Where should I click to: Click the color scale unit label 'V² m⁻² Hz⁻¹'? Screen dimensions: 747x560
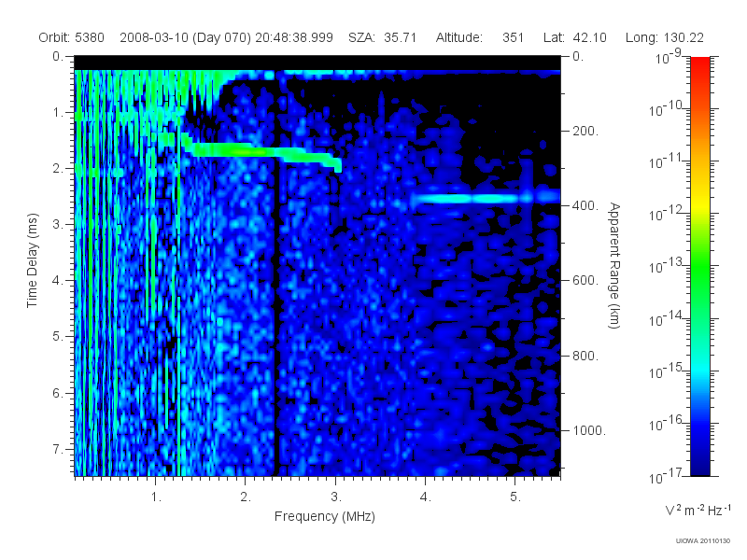(x=698, y=510)
